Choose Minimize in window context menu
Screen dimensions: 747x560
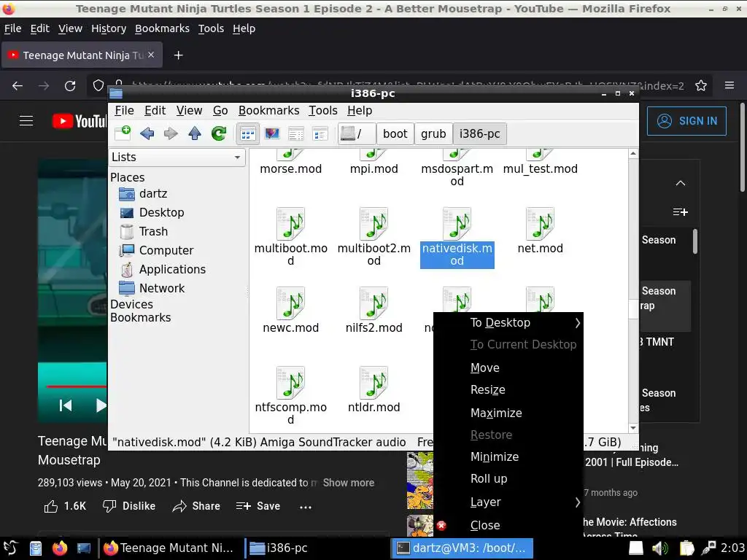[x=508, y=457]
